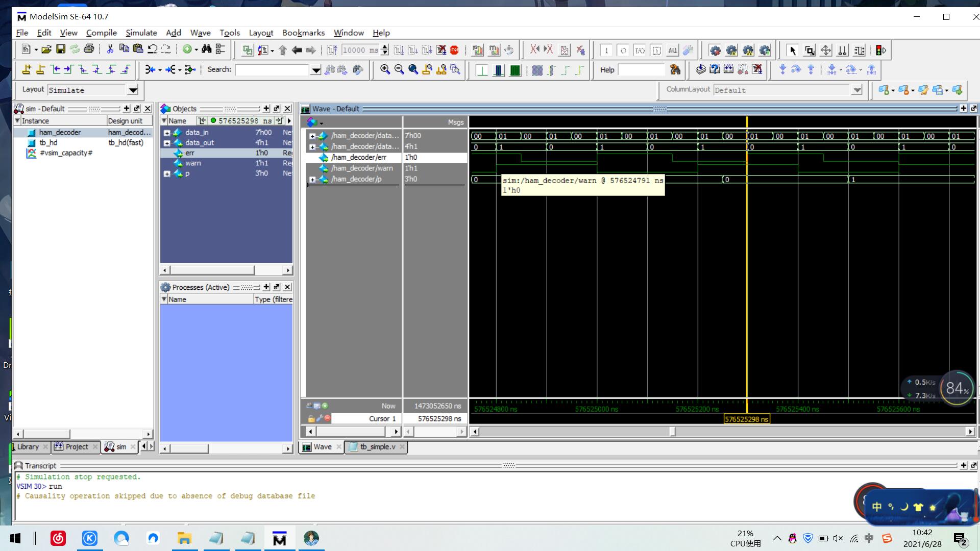The height and width of the screenshot is (551, 980).
Task: Switch to the Project tab
Action: pyautogui.click(x=77, y=447)
